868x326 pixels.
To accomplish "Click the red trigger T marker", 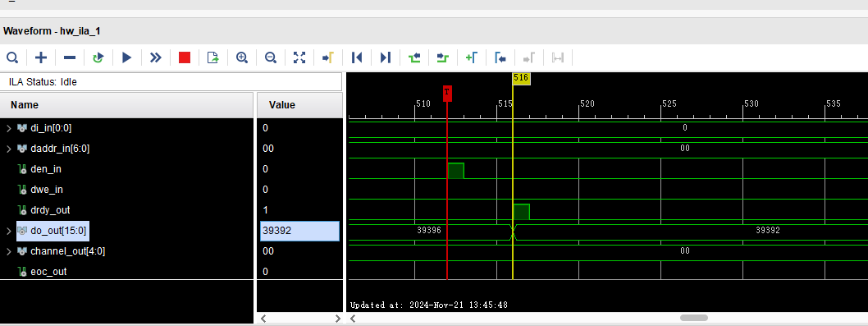I will pyautogui.click(x=447, y=93).
